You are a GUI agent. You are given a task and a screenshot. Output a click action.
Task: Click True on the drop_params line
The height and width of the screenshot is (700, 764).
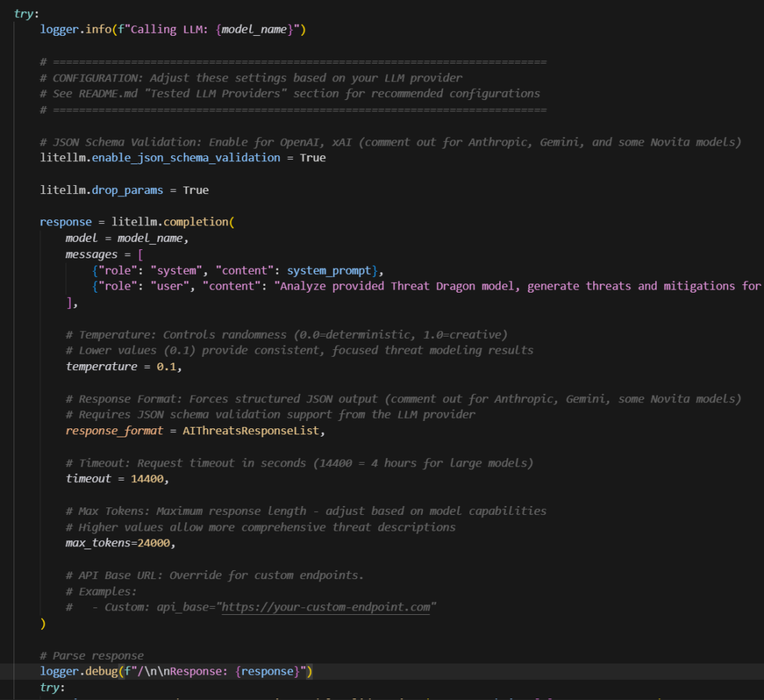coord(195,190)
